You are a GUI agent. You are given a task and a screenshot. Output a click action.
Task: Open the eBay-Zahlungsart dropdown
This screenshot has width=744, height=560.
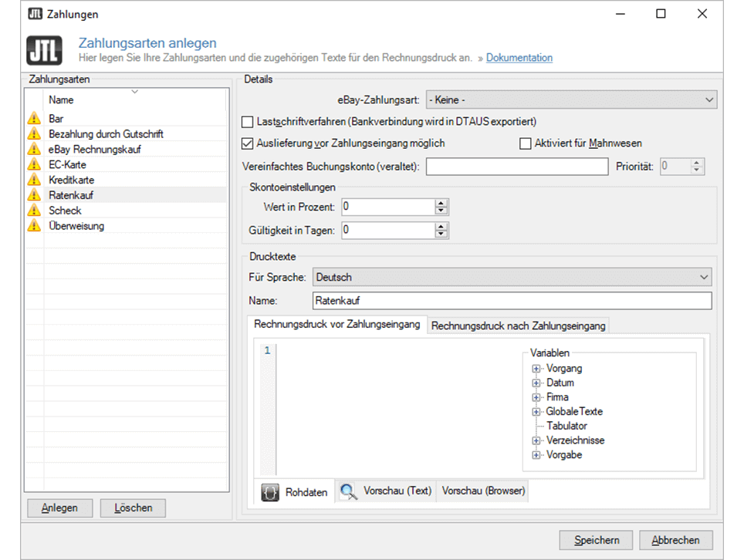pyautogui.click(x=570, y=100)
